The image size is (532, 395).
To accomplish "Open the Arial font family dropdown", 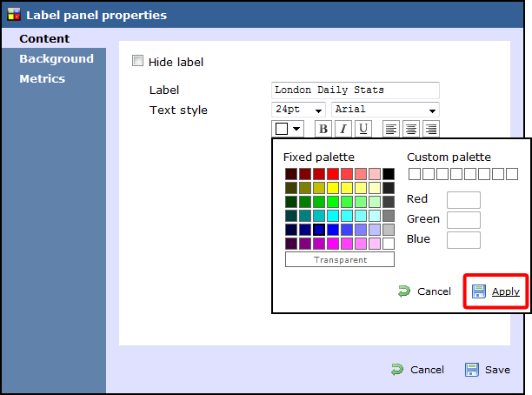I will tap(384, 110).
